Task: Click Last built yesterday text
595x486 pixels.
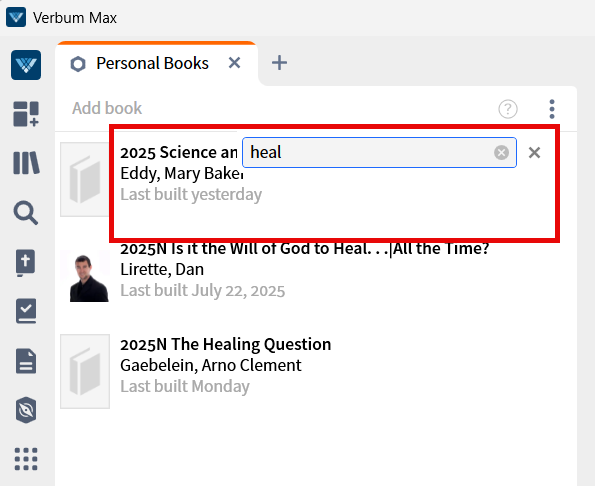Action: [191, 194]
